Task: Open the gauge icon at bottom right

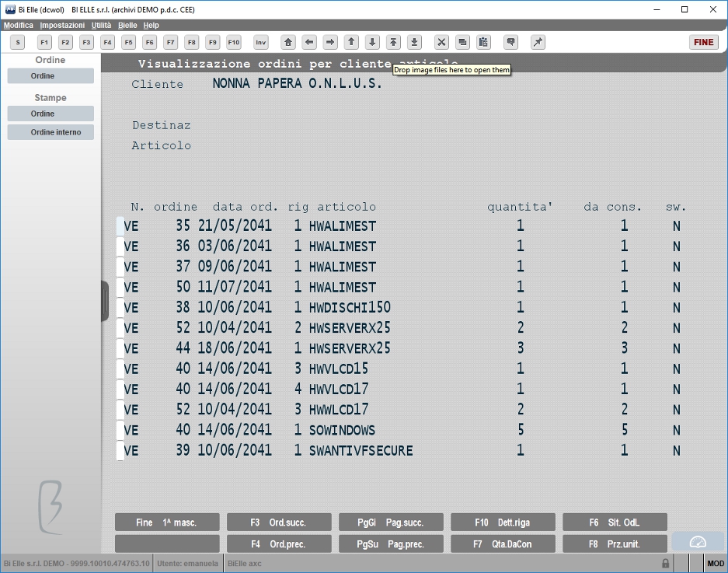Action: pyautogui.click(x=698, y=542)
